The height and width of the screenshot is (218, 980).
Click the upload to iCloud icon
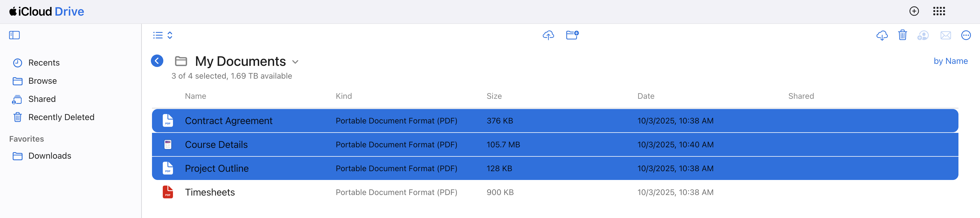[x=548, y=35]
